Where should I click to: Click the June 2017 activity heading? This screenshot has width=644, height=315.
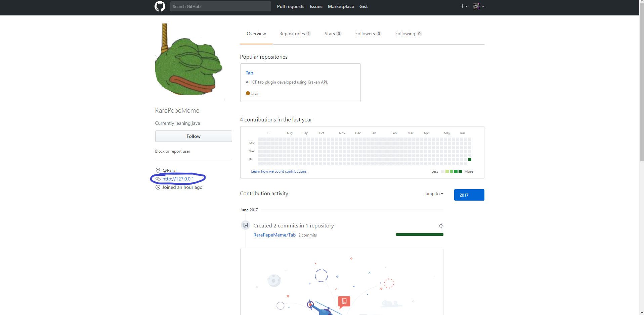click(249, 210)
